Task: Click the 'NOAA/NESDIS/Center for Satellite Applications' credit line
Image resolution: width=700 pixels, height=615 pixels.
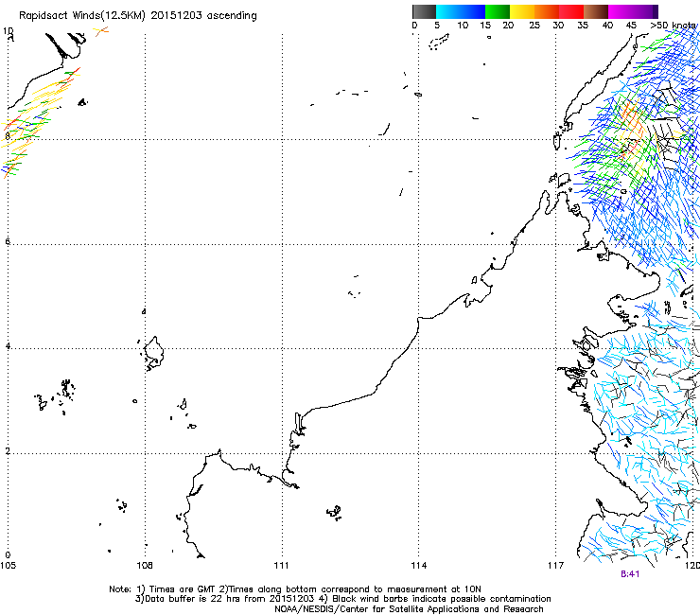Action: click(409, 609)
